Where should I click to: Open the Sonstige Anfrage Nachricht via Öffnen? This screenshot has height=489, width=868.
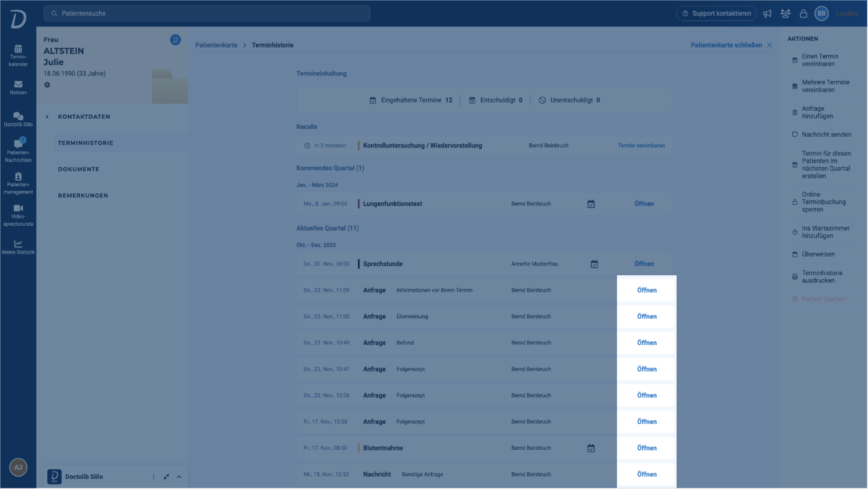click(647, 475)
